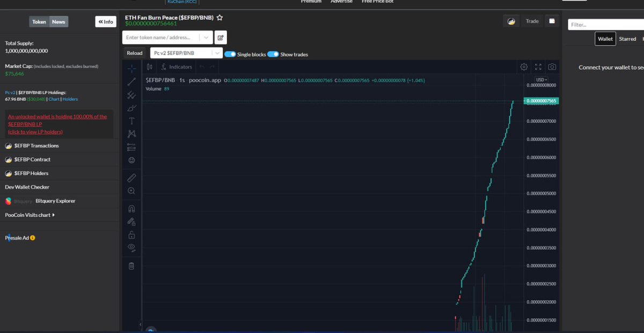Open the Pc v2 link

click(x=10, y=92)
